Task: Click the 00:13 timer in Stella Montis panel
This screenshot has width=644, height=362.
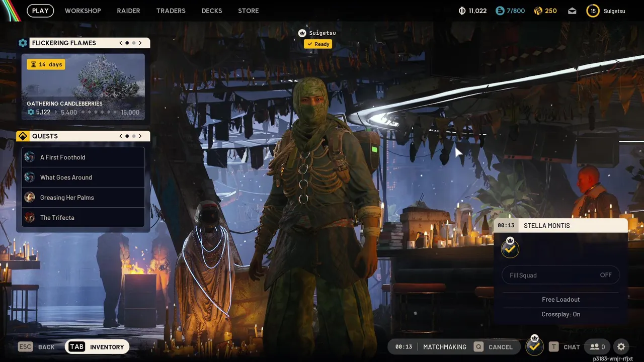Action: coord(506,226)
